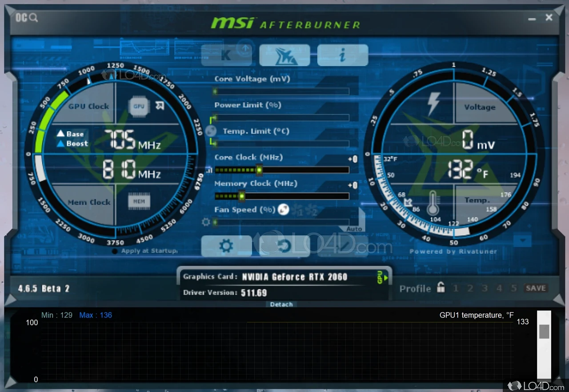Enable Auto fan speed mode
Viewport: 569px width, 392px height.
point(354,229)
